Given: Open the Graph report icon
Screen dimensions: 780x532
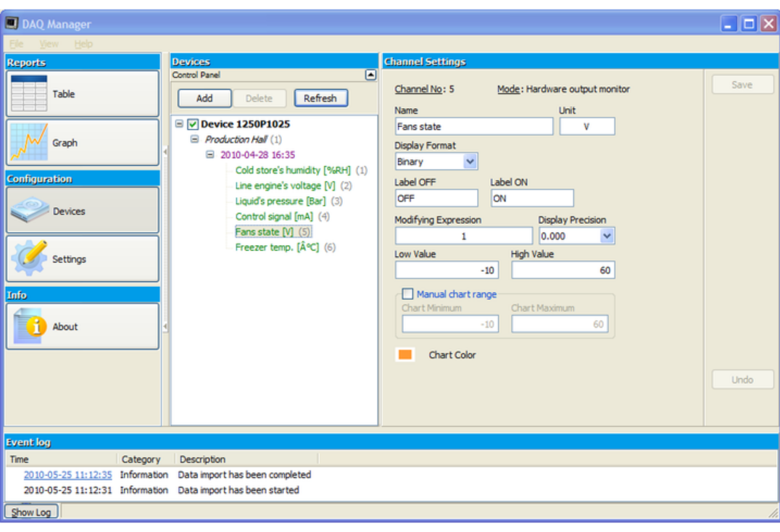Looking at the screenshot, I should [x=29, y=142].
